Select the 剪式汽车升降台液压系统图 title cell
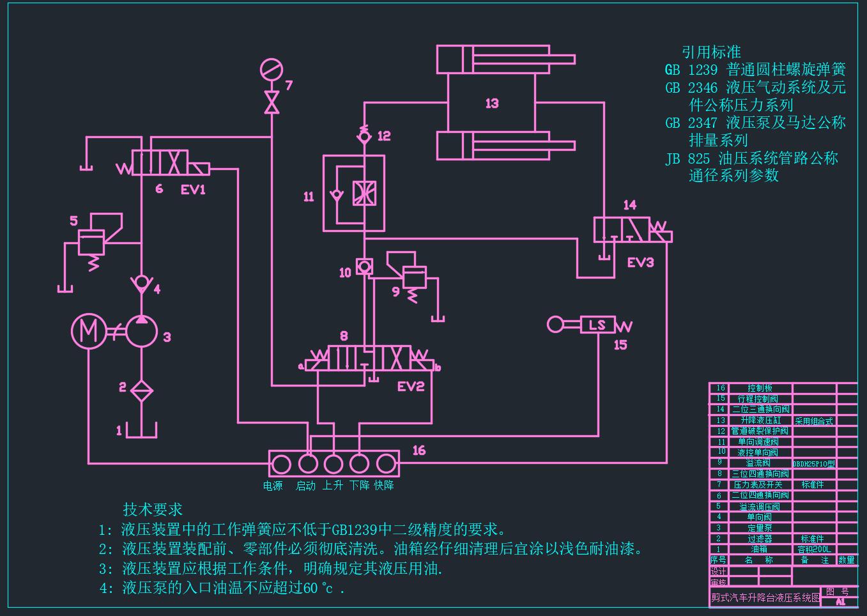This screenshot has width=867, height=616. pyautogui.click(x=765, y=597)
